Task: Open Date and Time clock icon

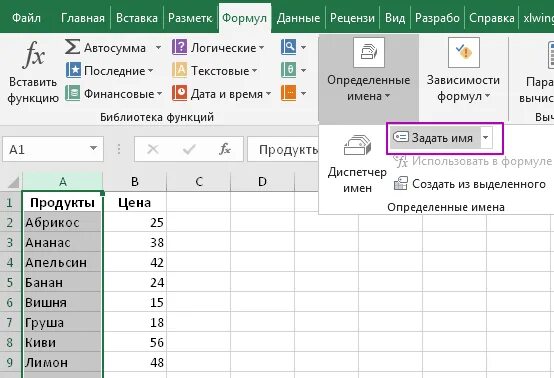Action: (179, 93)
